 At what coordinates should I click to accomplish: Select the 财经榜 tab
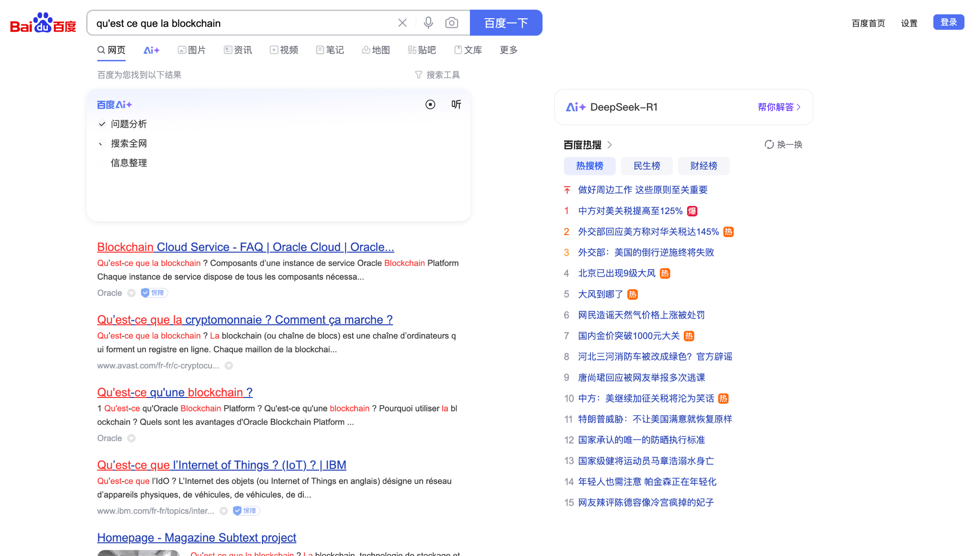click(703, 166)
